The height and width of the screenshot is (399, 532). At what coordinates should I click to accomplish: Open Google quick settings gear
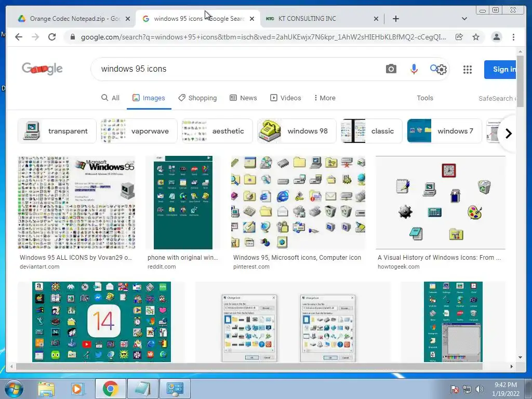442,70
